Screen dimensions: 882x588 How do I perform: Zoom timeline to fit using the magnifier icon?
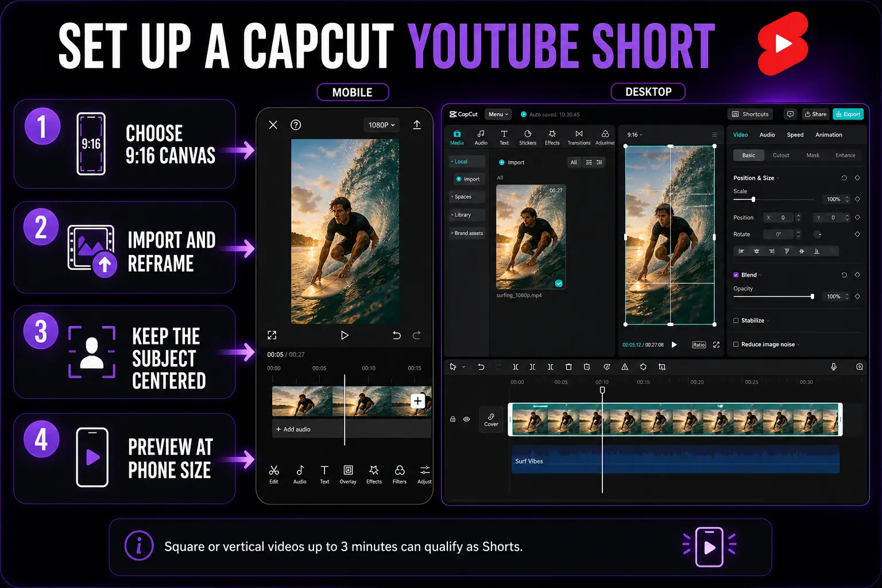coord(860,367)
